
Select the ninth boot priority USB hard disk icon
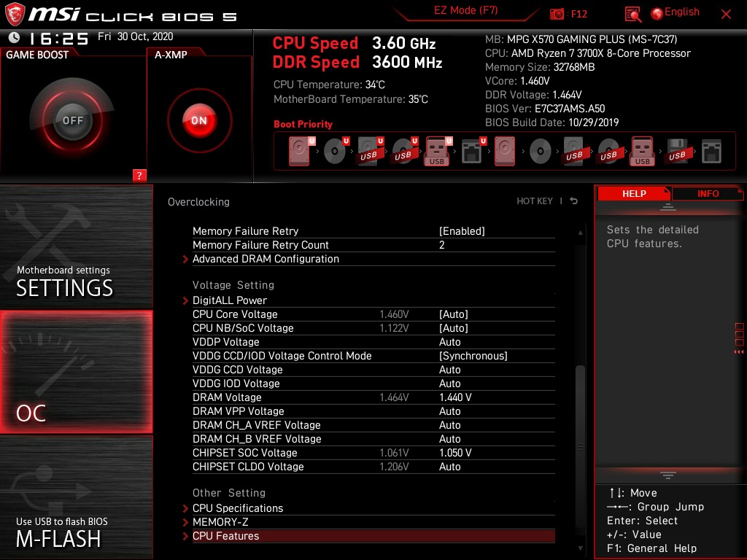click(x=575, y=152)
